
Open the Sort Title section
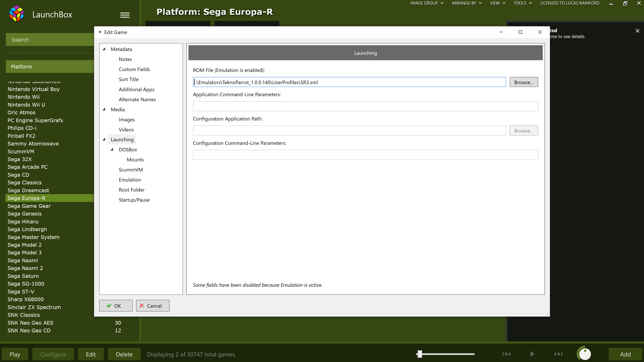(x=128, y=79)
